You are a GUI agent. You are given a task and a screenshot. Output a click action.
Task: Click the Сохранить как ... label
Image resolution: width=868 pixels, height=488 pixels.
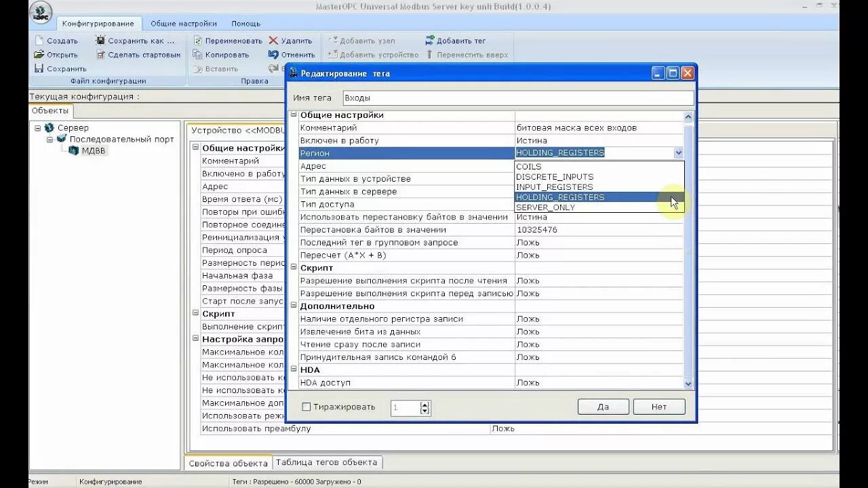(141, 41)
